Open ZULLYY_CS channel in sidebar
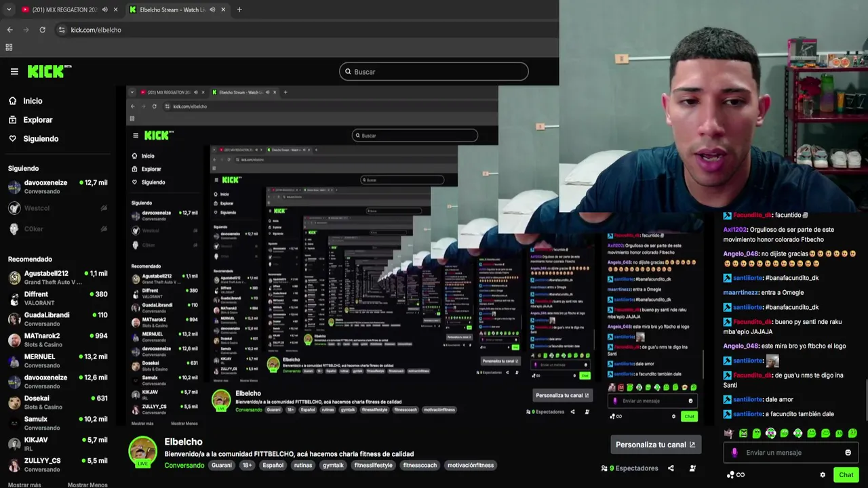Viewport: 868px width, 488px height. click(x=58, y=464)
